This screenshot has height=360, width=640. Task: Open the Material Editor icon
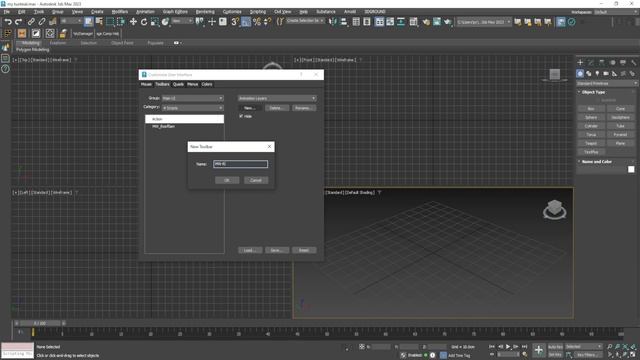[x=414, y=22]
